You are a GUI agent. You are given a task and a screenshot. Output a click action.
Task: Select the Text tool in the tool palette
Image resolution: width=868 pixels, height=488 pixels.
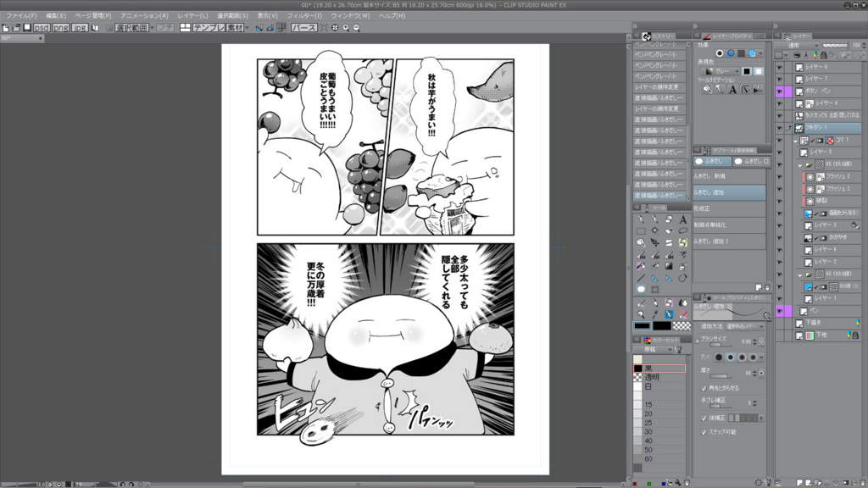tap(682, 219)
